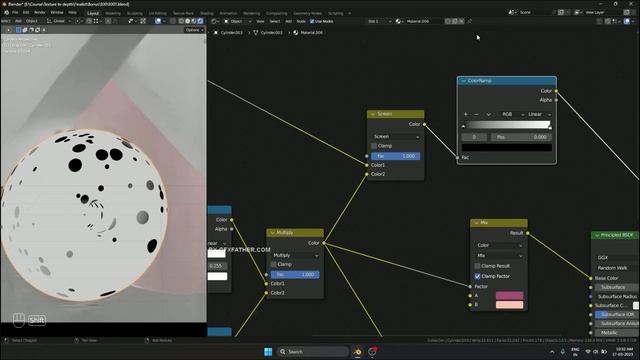Open node editor Node menu
Viewport: 640px width, 360px height.
[301, 21]
